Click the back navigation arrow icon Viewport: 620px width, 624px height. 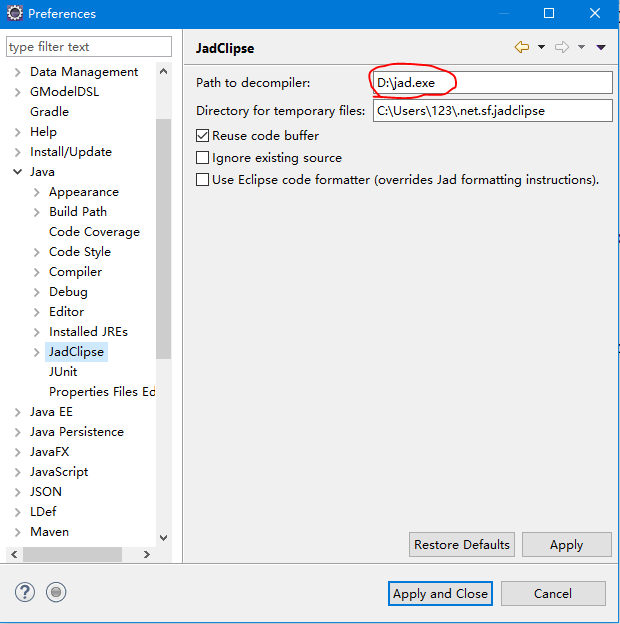pyautogui.click(x=522, y=47)
